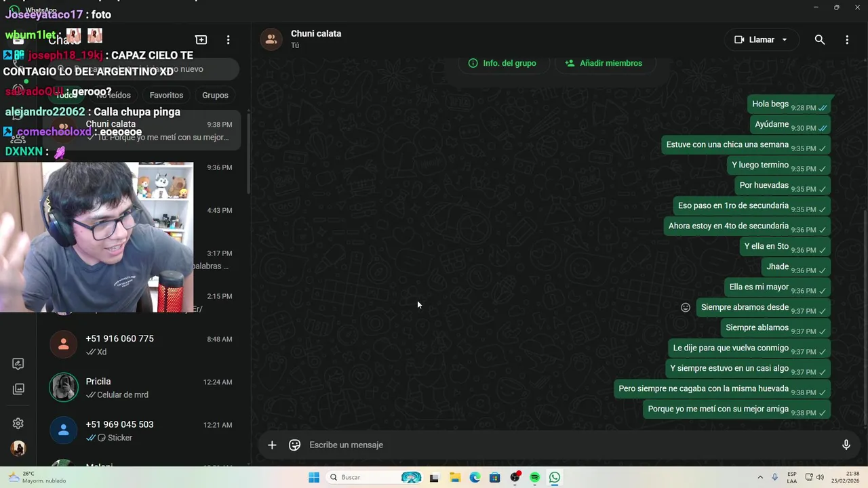Click the system tray microphone icon
The width and height of the screenshot is (868, 488).
click(x=775, y=477)
